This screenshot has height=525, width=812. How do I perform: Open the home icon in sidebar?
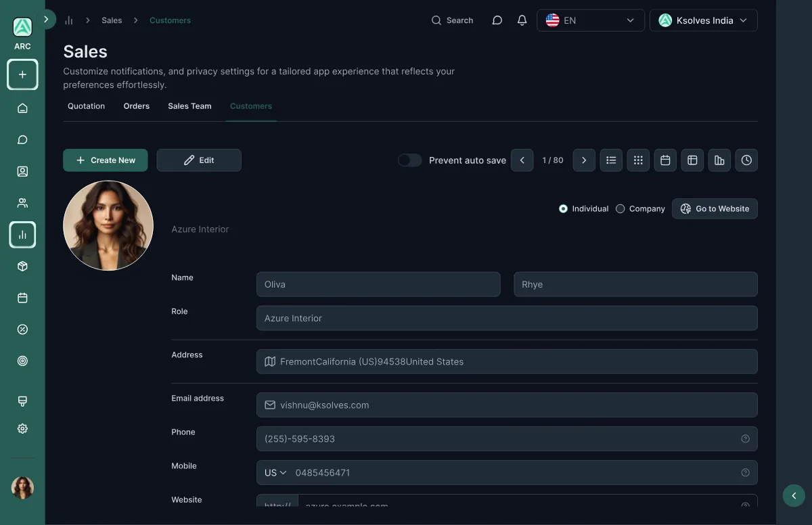point(22,108)
